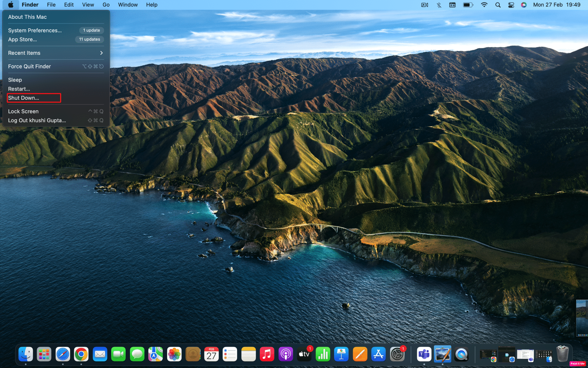The width and height of the screenshot is (588, 368).
Task: Open the View menu
Action: point(88,5)
